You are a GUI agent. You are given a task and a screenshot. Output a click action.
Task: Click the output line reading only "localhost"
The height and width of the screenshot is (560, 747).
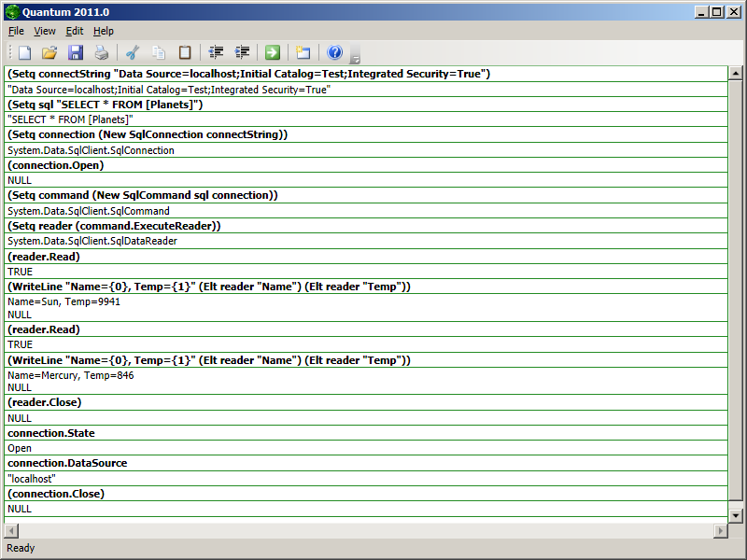pyautogui.click(x=366, y=479)
